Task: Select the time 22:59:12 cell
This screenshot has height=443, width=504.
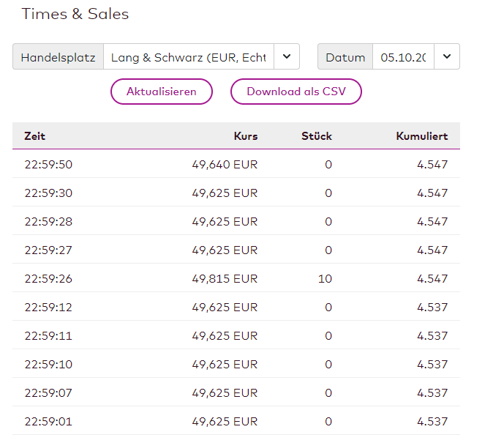Action: tap(48, 308)
